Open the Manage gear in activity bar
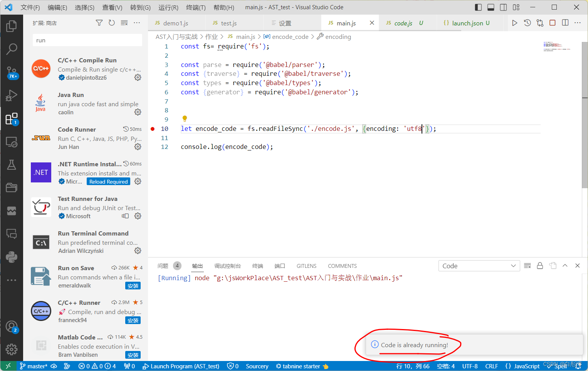The image size is (588, 371). [12, 349]
